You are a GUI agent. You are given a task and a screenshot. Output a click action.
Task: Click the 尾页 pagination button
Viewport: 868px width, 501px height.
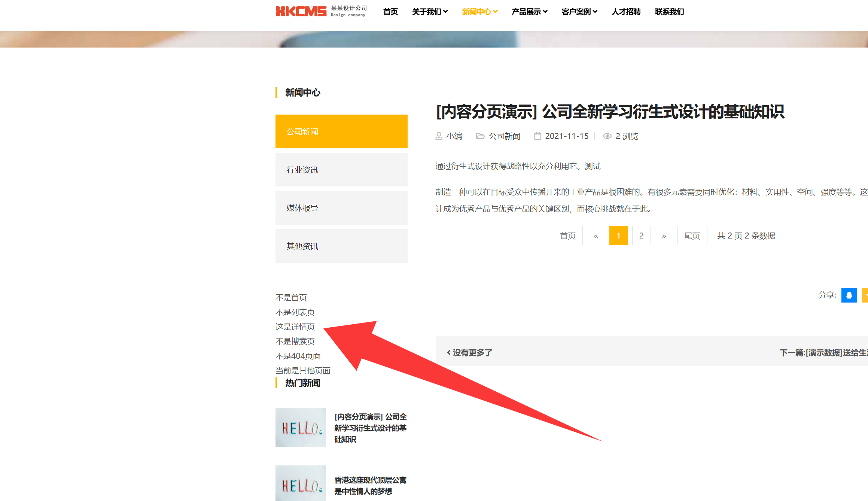tap(692, 236)
